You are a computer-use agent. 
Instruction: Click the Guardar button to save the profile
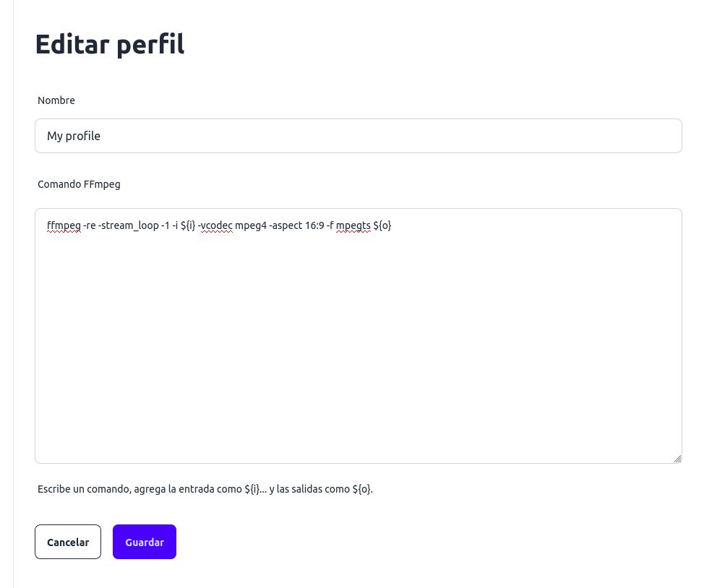coord(144,542)
